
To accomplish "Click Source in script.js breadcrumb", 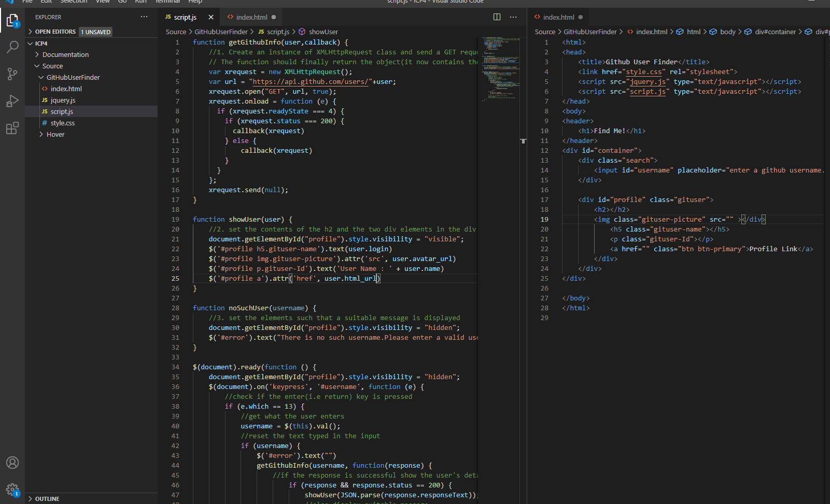I will pyautogui.click(x=176, y=32).
